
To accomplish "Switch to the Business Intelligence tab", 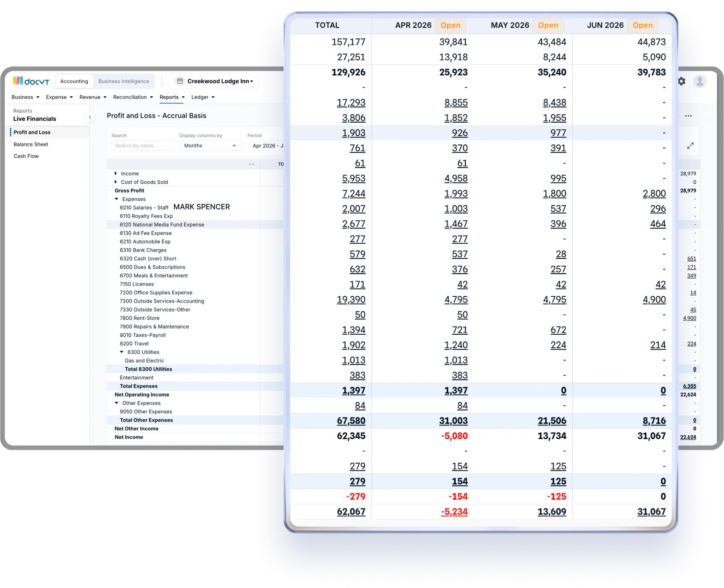I will click(124, 81).
